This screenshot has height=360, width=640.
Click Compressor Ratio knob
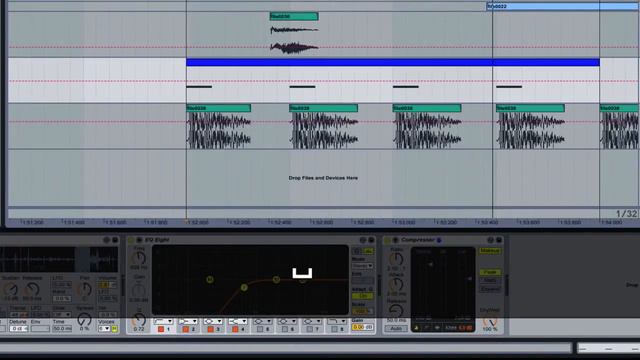(x=396, y=259)
